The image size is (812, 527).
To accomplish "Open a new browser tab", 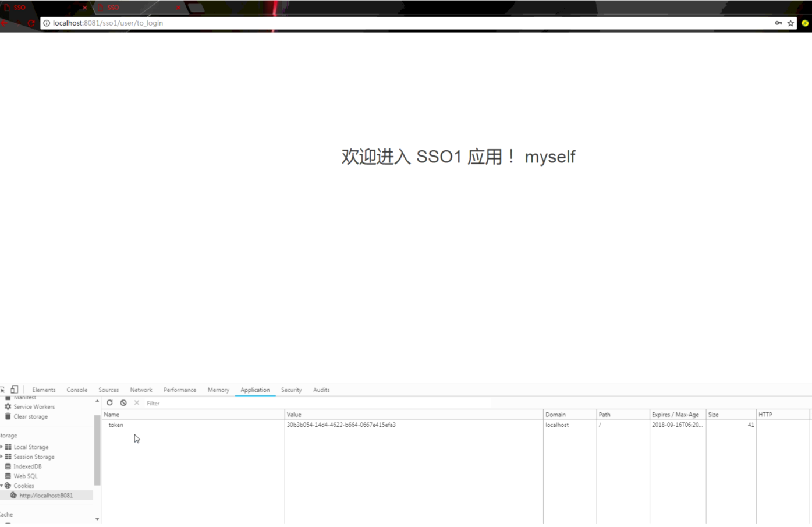I will (196, 8).
